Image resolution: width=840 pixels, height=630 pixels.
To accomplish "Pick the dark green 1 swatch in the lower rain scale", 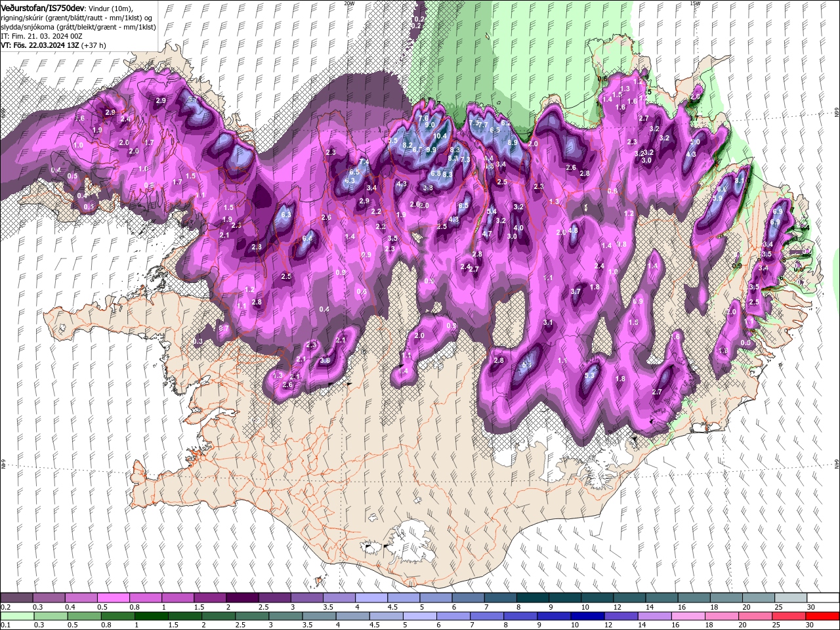I will coord(151,616).
